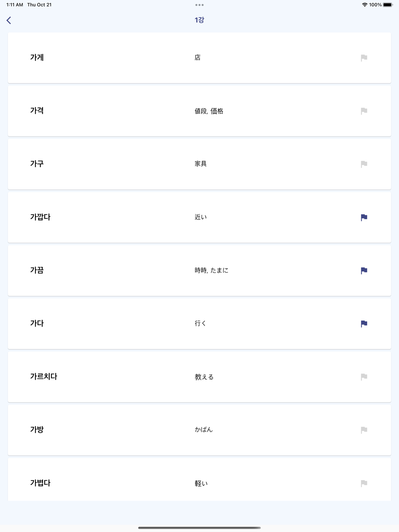This screenshot has height=532, width=399.
Task: Flag the word 가게
Action: [364, 58]
